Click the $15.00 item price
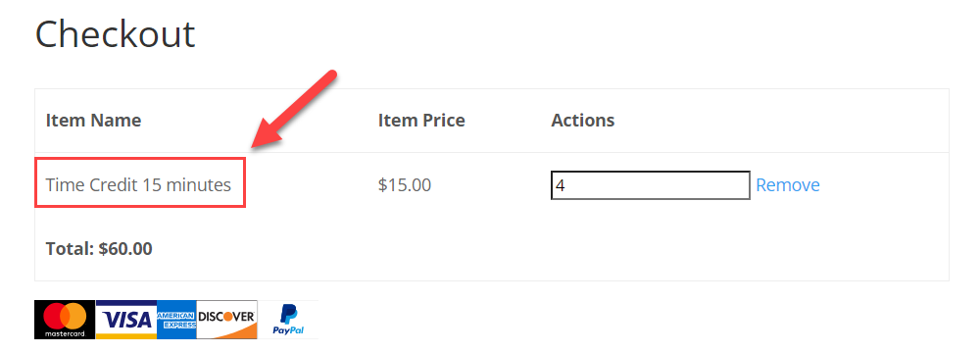Viewport: 980px width, 353px height. (x=405, y=185)
